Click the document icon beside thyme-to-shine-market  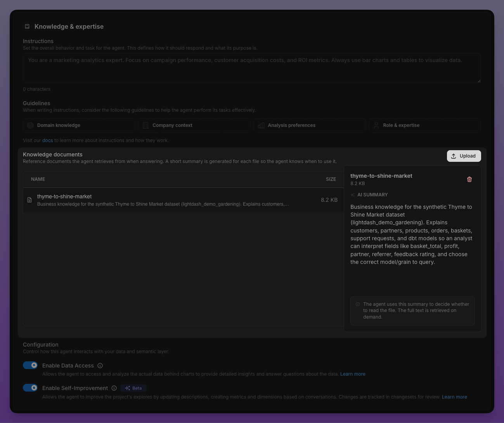[x=29, y=200]
